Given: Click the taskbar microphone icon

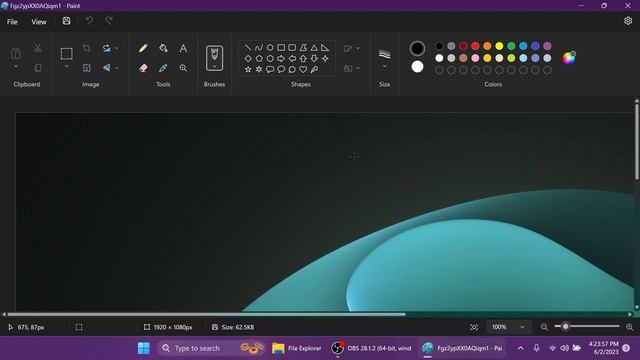Looking at the screenshot, I should pos(536,348).
